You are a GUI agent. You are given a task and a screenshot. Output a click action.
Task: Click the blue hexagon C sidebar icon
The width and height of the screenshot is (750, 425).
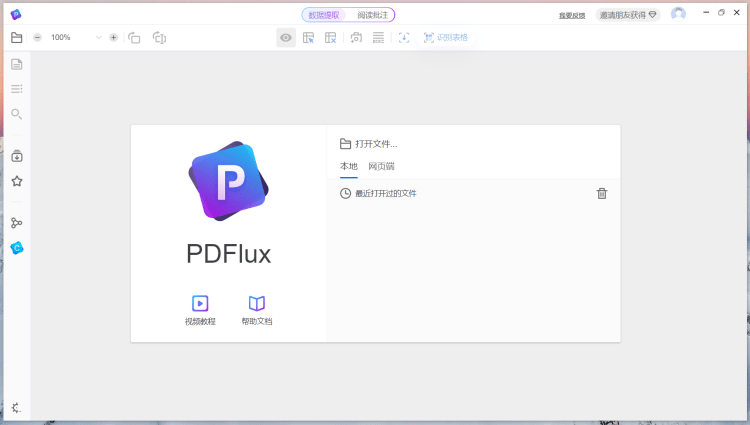[x=17, y=248]
